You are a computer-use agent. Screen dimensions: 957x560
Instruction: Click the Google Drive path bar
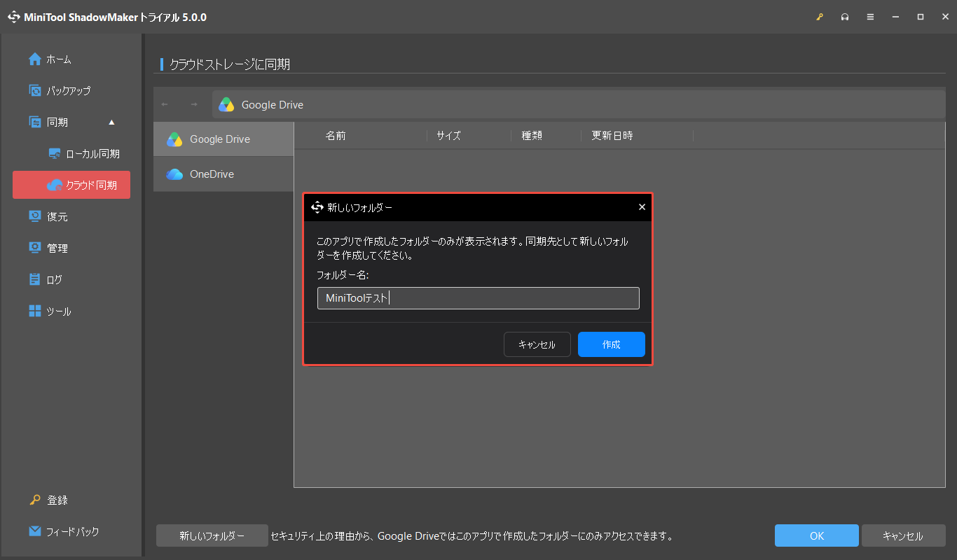tap(579, 104)
